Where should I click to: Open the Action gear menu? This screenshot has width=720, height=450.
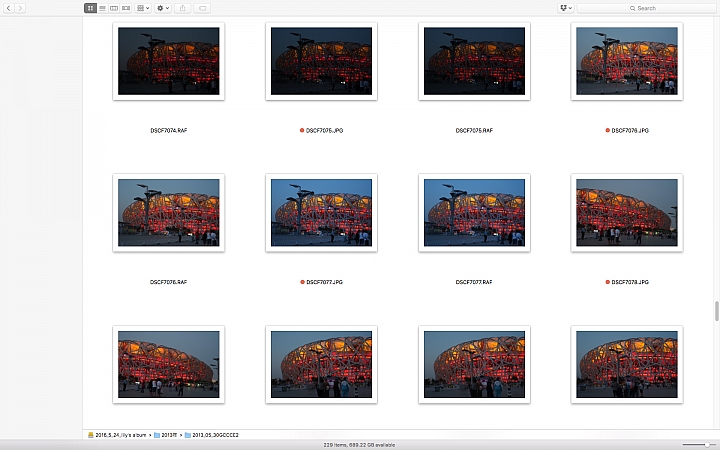[x=163, y=8]
